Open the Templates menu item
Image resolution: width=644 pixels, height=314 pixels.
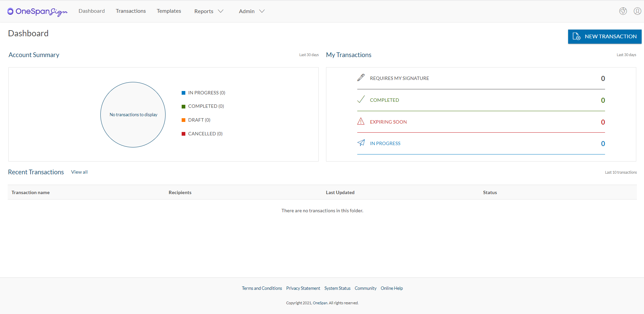169,11
